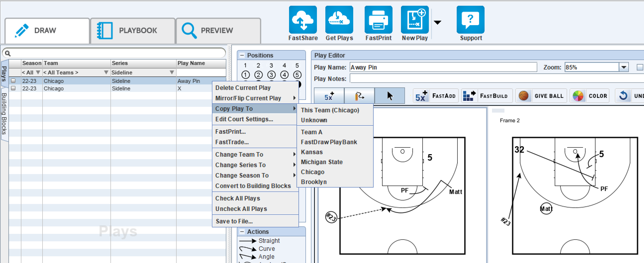This screenshot has width=644, height=263.
Task: Click the FastAdd 5x button
Action: [436, 96]
